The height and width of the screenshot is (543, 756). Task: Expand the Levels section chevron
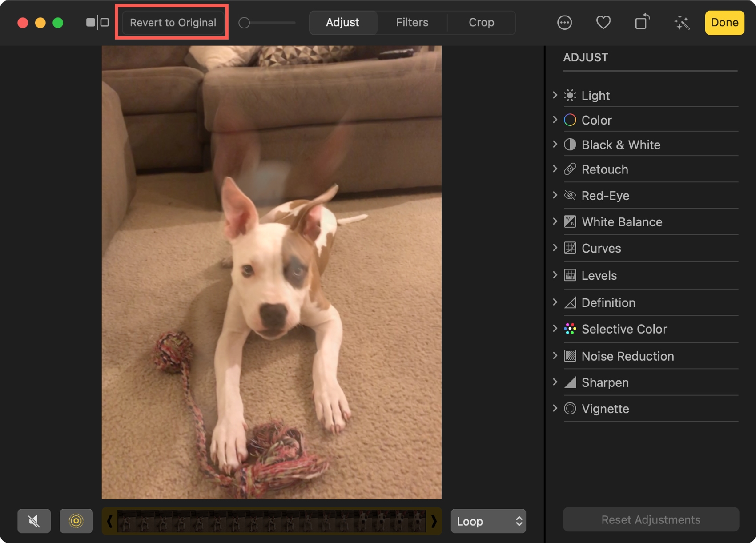coord(555,275)
